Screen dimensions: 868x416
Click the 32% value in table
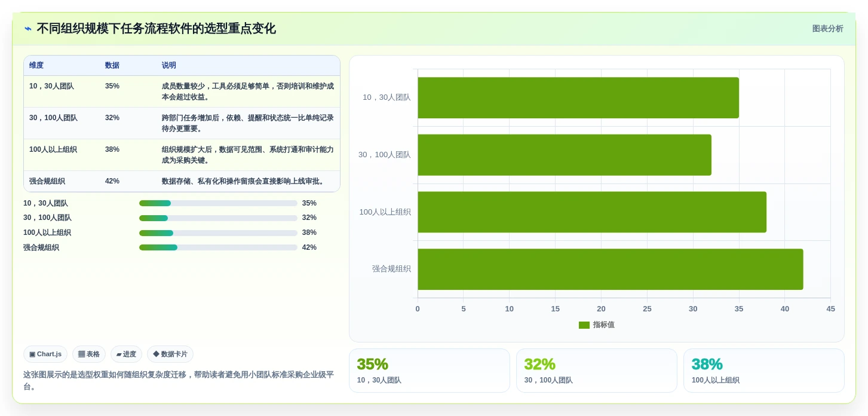click(112, 118)
